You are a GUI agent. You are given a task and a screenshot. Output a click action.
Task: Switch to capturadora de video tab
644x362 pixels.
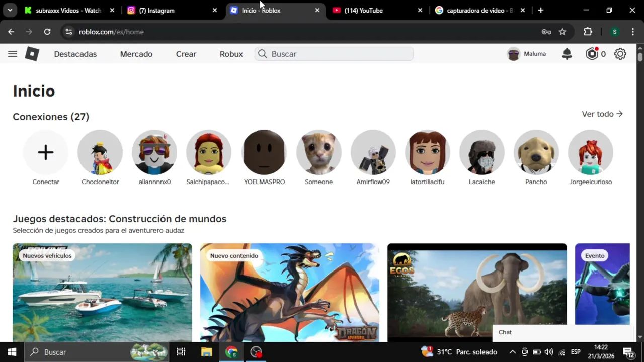pos(479,10)
